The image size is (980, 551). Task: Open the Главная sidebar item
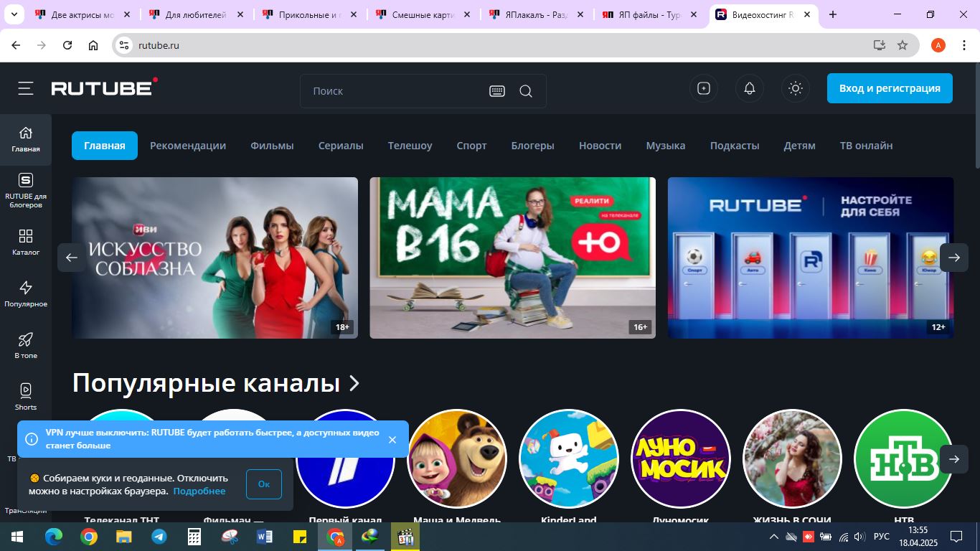(x=26, y=140)
